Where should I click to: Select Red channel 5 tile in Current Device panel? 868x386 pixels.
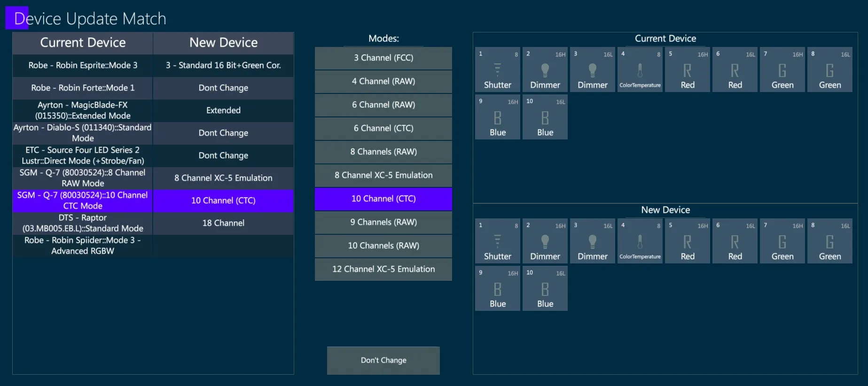(688, 69)
